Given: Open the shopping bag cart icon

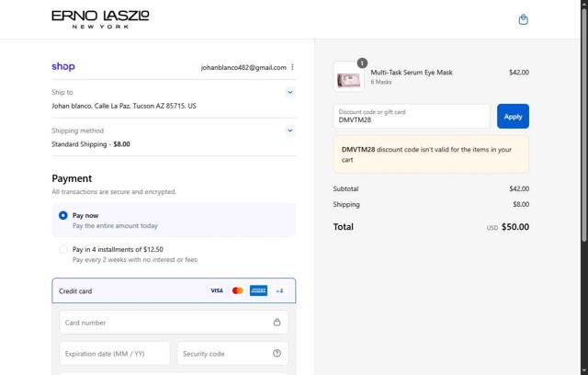Looking at the screenshot, I should tap(523, 19).
